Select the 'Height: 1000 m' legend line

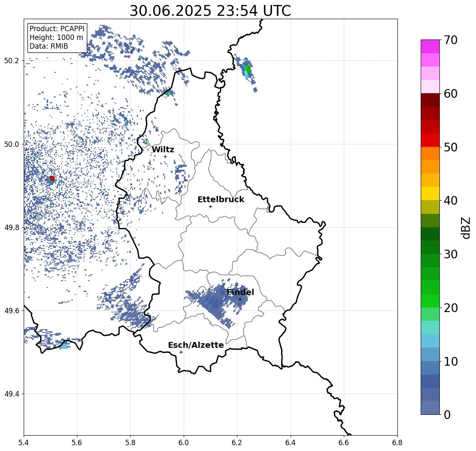coord(56,37)
